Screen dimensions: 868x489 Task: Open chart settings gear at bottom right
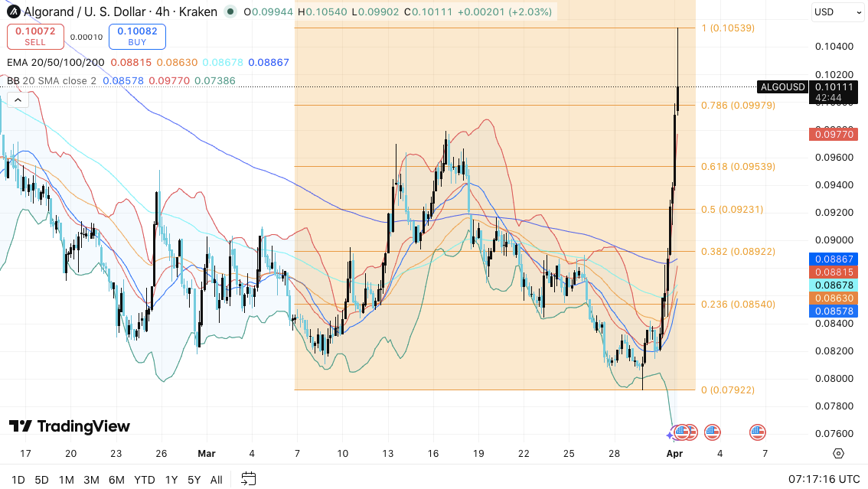coord(838,453)
